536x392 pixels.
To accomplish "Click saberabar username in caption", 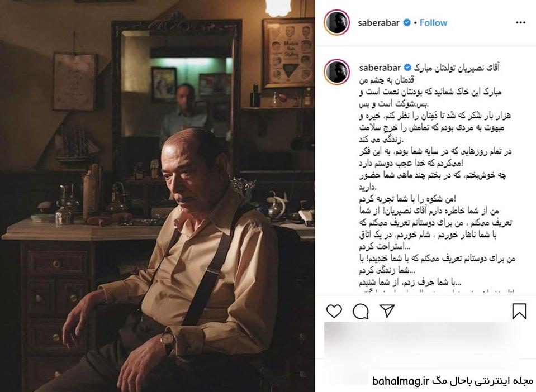I will 380,68.
